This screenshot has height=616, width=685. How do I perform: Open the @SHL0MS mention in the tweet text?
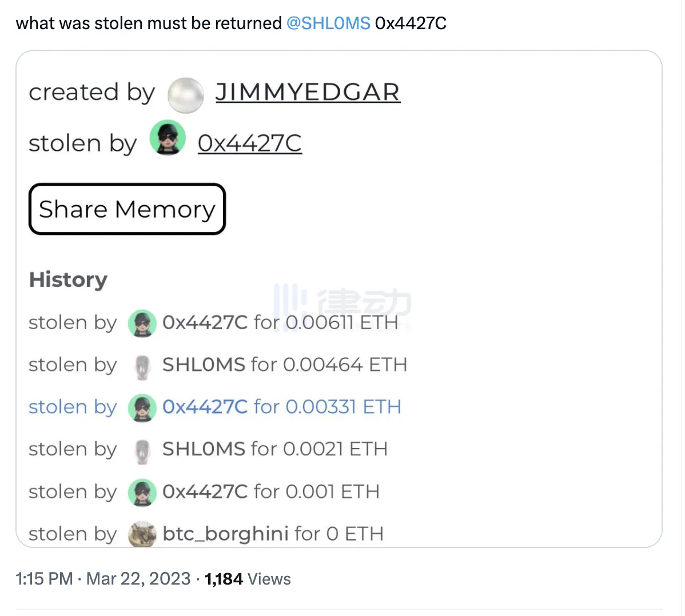pos(329,23)
